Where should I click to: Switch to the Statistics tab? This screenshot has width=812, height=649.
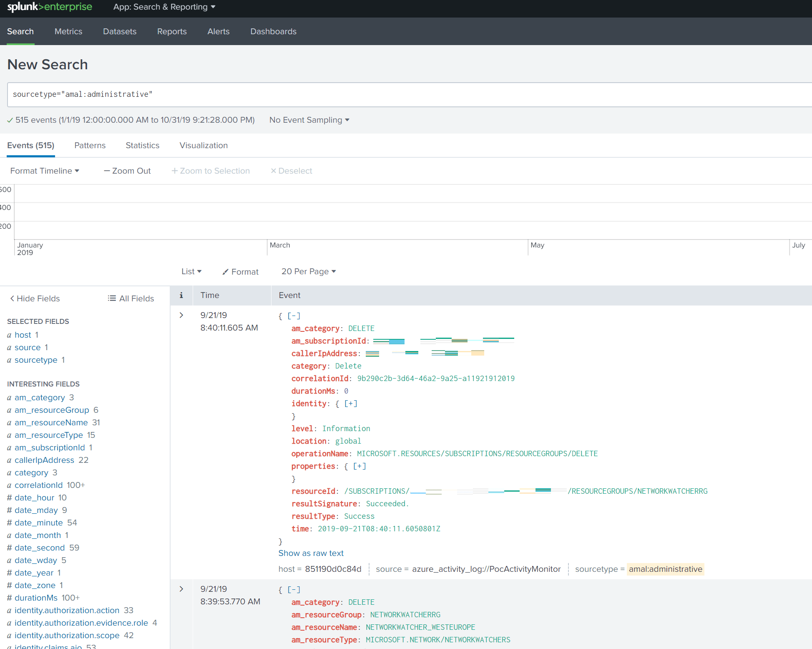pyautogui.click(x=143, y=145)
